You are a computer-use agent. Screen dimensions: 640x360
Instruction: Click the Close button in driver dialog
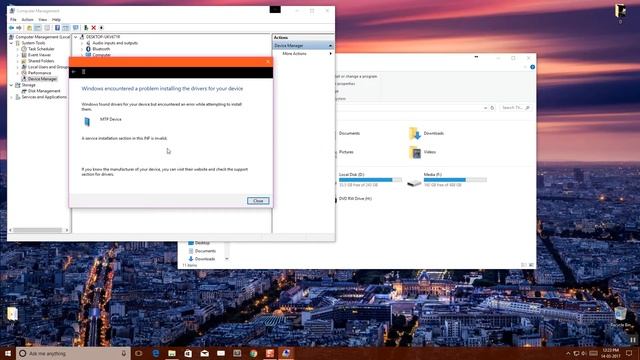click(258, 201)
